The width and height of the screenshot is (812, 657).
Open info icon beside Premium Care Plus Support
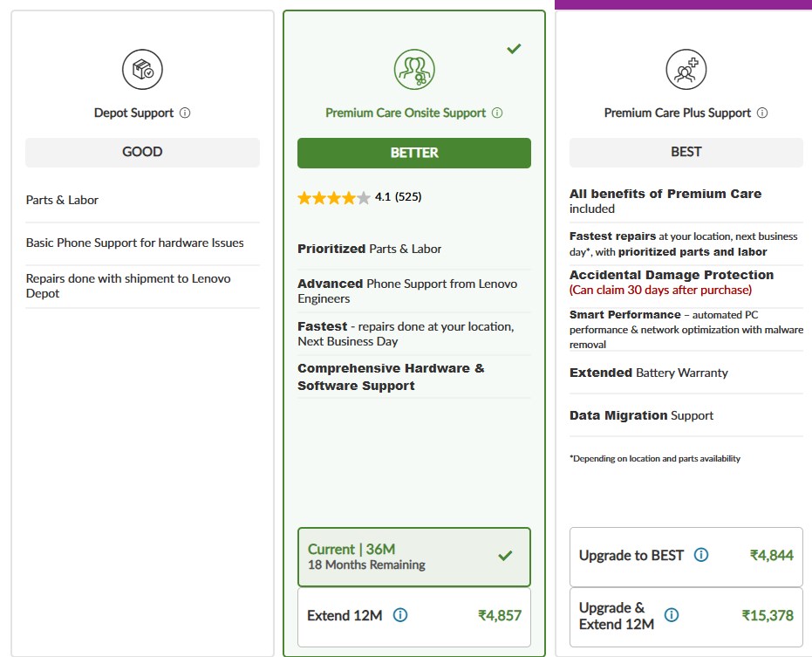pyautogui.click(x=762, y=113)
